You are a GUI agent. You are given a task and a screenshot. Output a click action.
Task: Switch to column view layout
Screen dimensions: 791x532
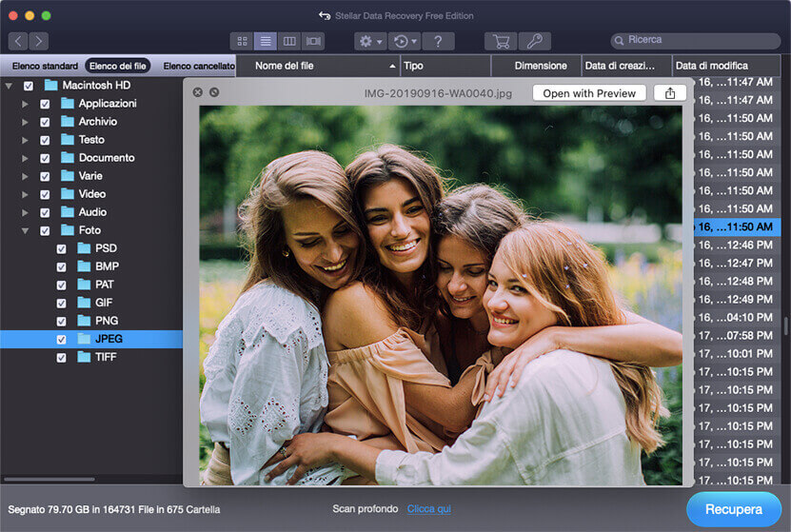tap(289, 41)
